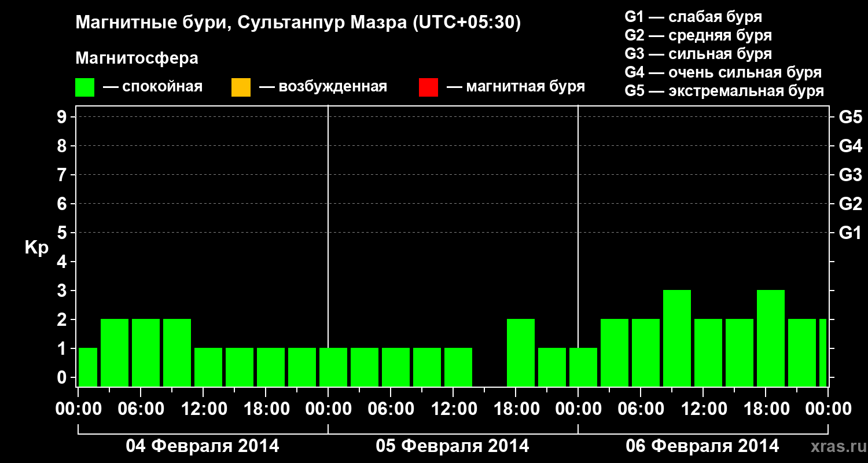Viewport: 868px width, 463px height.
Task: Click the '06:00' time label for 04 Февраля
Action: [x=141, y=409]
